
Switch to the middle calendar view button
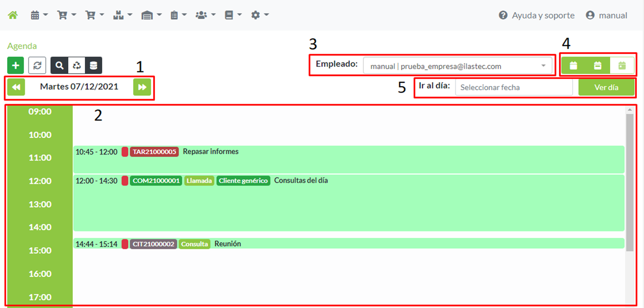click(598, 65)
